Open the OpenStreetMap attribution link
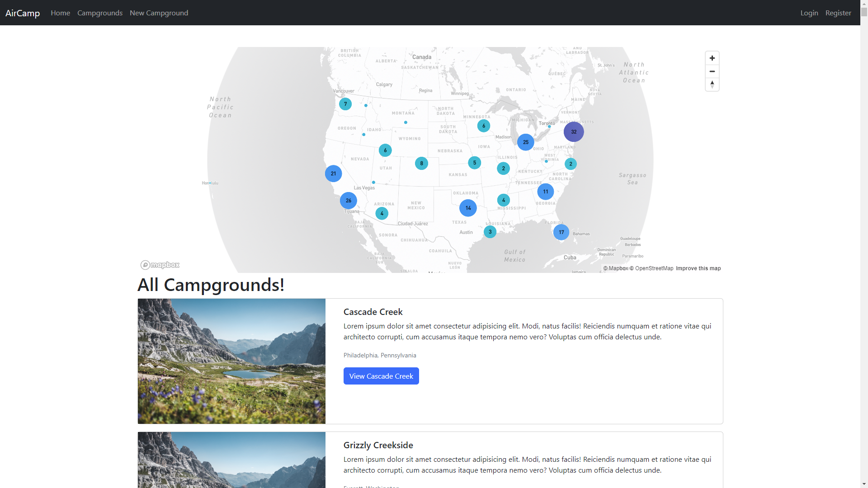868x488 pixels. pyautogui.click(x=651, y=268)
